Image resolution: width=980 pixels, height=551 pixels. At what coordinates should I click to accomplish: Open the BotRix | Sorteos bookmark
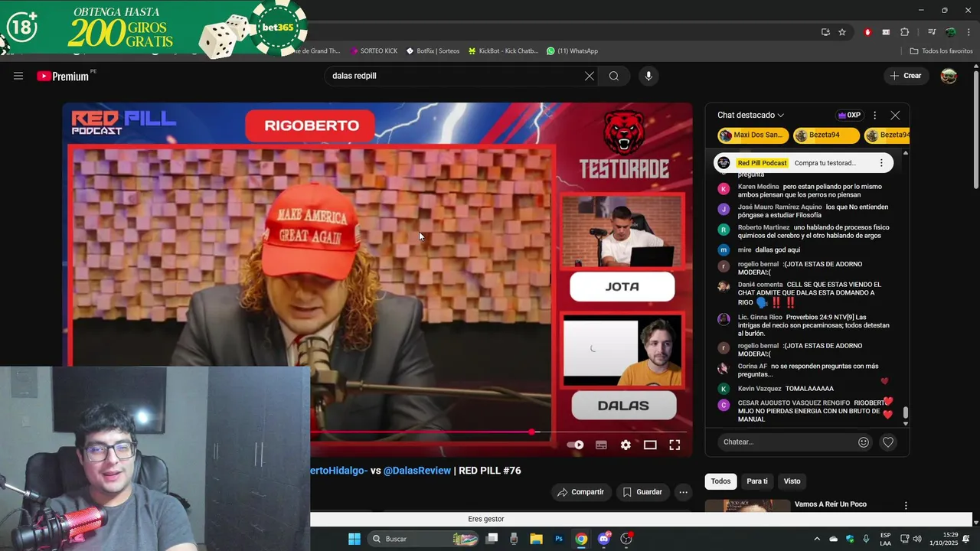coord(433,51)
